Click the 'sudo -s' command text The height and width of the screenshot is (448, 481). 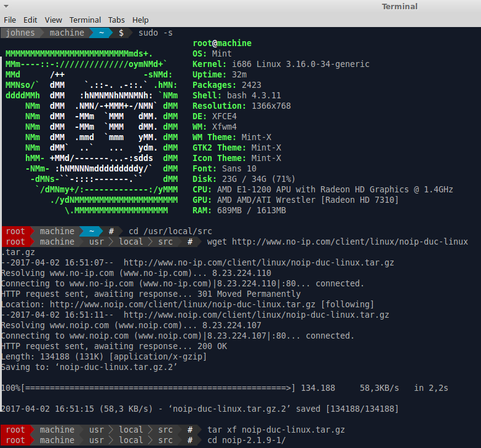pyautogui.click(x=156, y=33)
